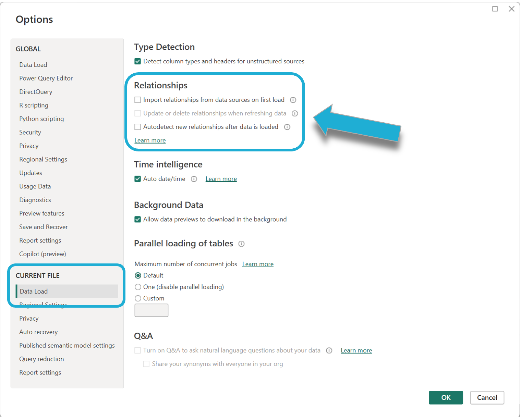The height and width of the screenshot is (420, 521).
Task: Choose Custom concurrent jobs radio button
Action: pos(138,298)
